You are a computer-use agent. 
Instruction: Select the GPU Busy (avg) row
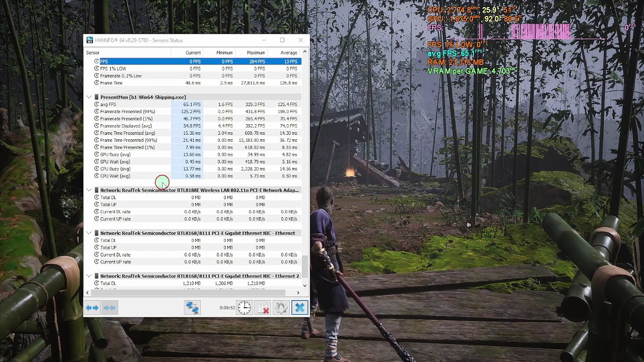197,155
